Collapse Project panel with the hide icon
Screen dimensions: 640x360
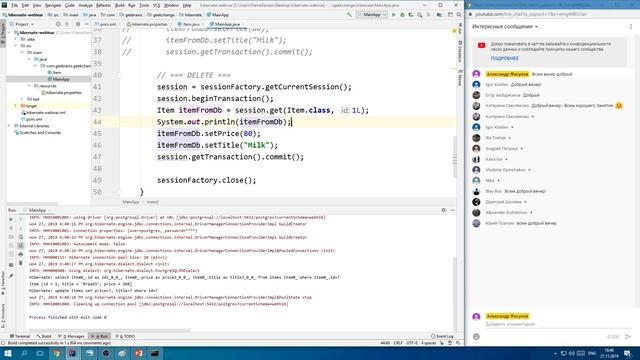pyautogui.click(x=86, y=24)
